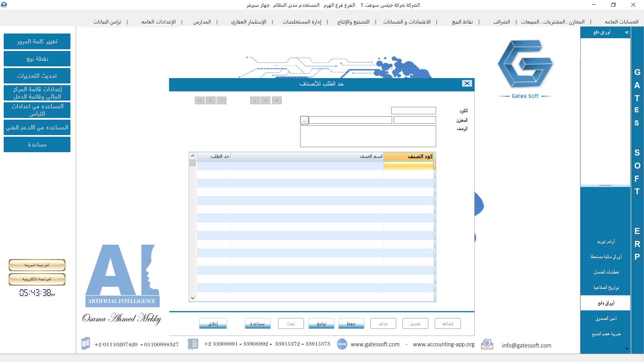Jump to first record with triple-left arrow
The width and height of the screenshot is (644, 362).
[200, 100]
